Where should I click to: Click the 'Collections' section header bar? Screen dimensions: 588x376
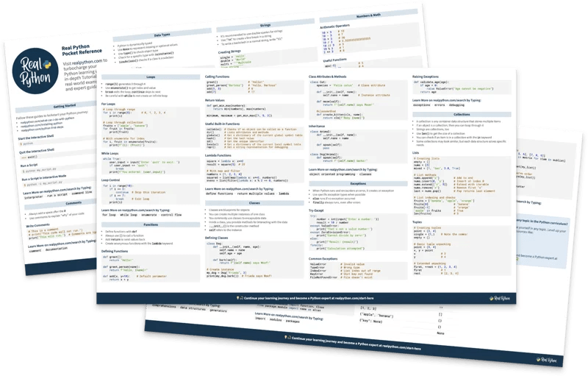pyautogui.click(x=462, y=115)
